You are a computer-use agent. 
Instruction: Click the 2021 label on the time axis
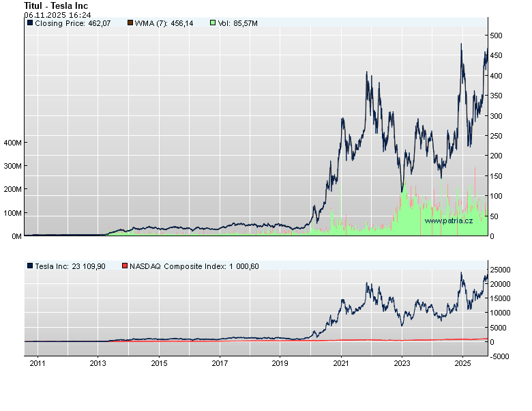tap(341, 363)
